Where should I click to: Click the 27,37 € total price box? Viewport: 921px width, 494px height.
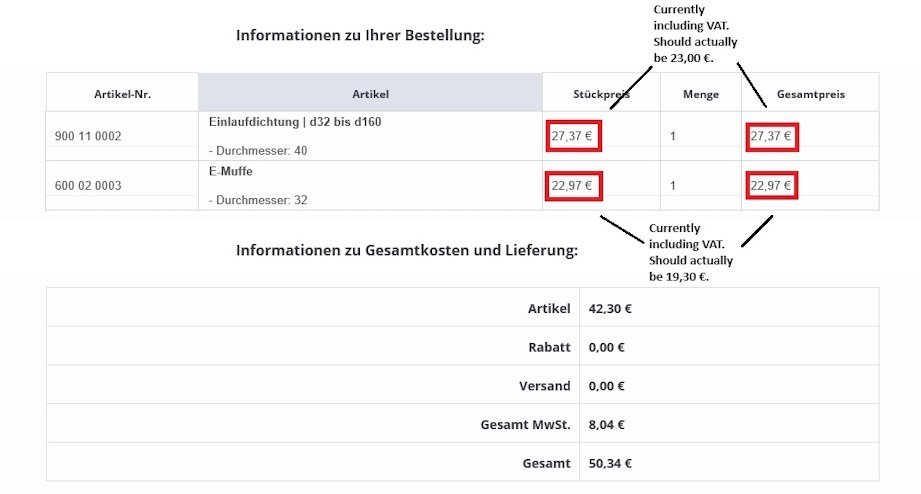click(x=772, y=136)
